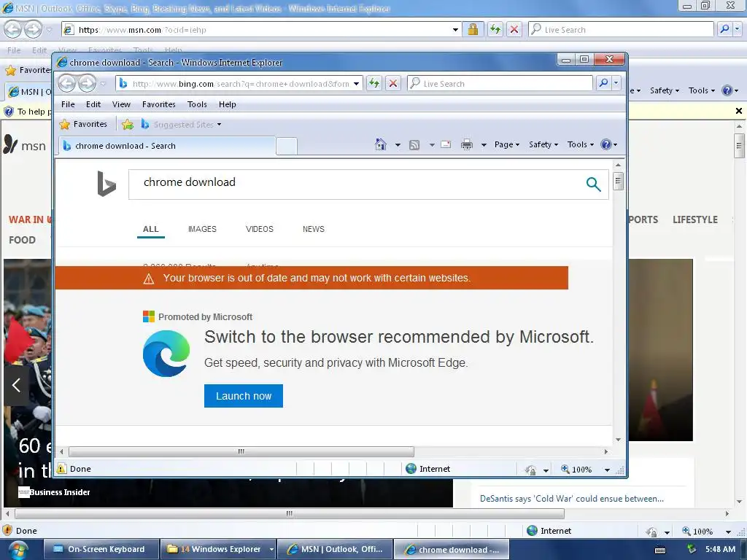This screenshot has height=560, width=747.
Task: Click keyboard icon in system tray
Action: 660,550
